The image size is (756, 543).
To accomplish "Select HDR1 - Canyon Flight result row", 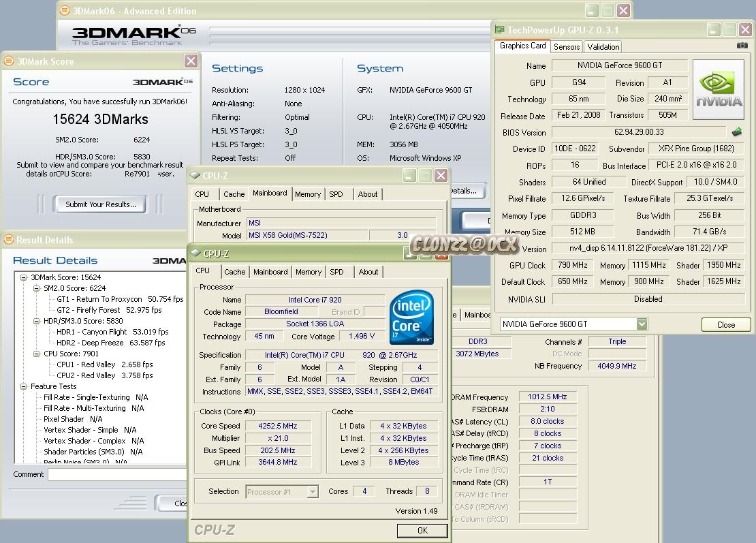I will pyautogui.click(x=112, y=332).
